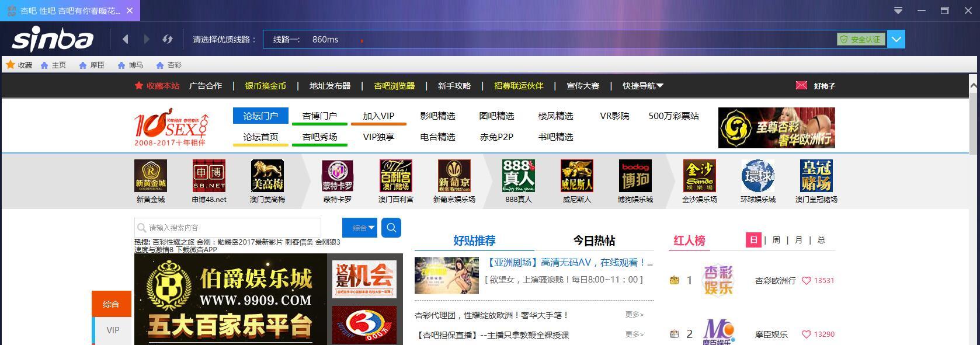Click the blue magnifier search button
Screen dimensions: 980x345
tap(391, 228)
